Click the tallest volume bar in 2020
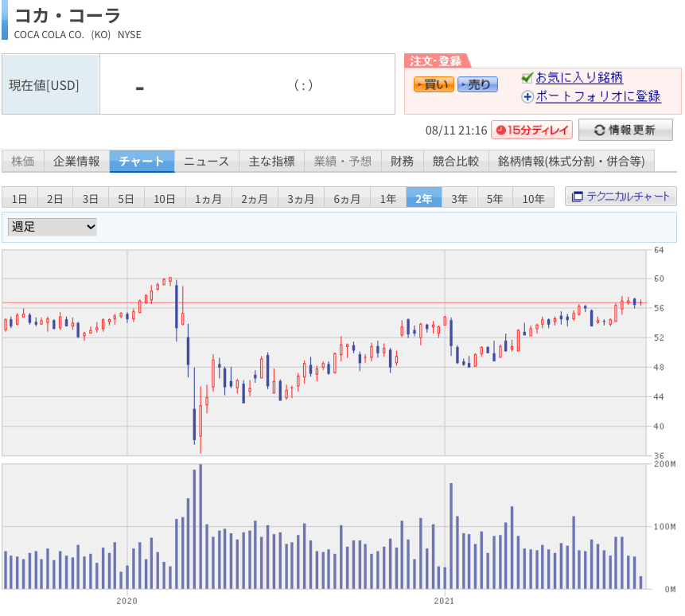 pyautogui.click(x=200, y=526)
